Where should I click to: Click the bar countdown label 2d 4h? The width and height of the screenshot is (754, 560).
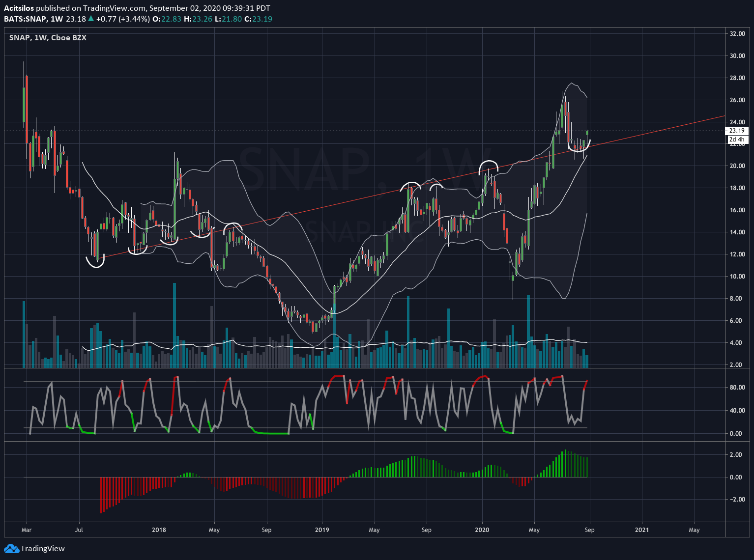(x=736, y=140)
